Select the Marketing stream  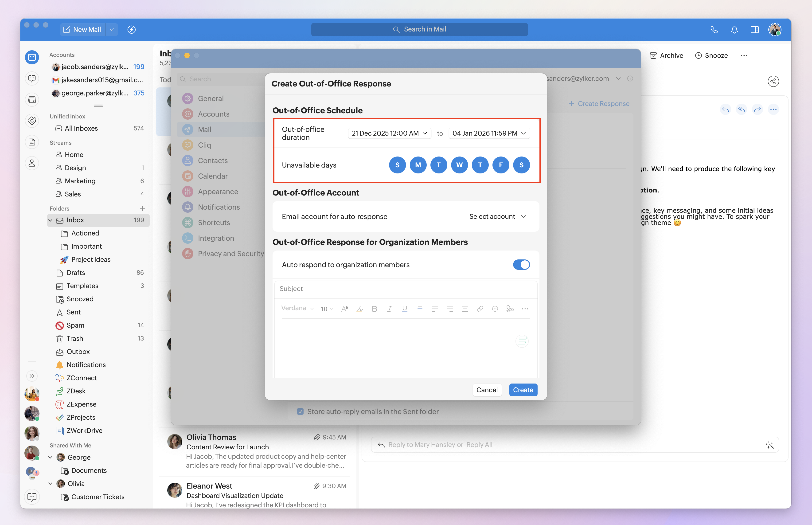point(80,181)
